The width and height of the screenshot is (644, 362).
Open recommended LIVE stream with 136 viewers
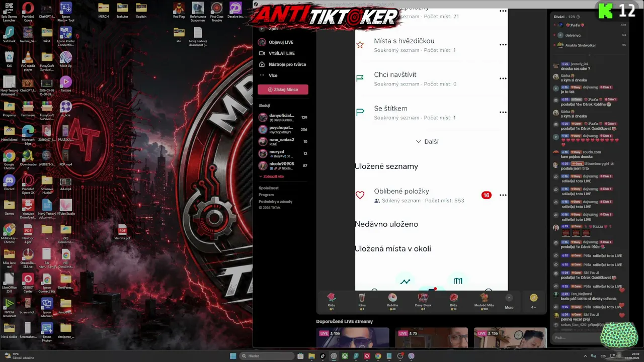(510, 337)
